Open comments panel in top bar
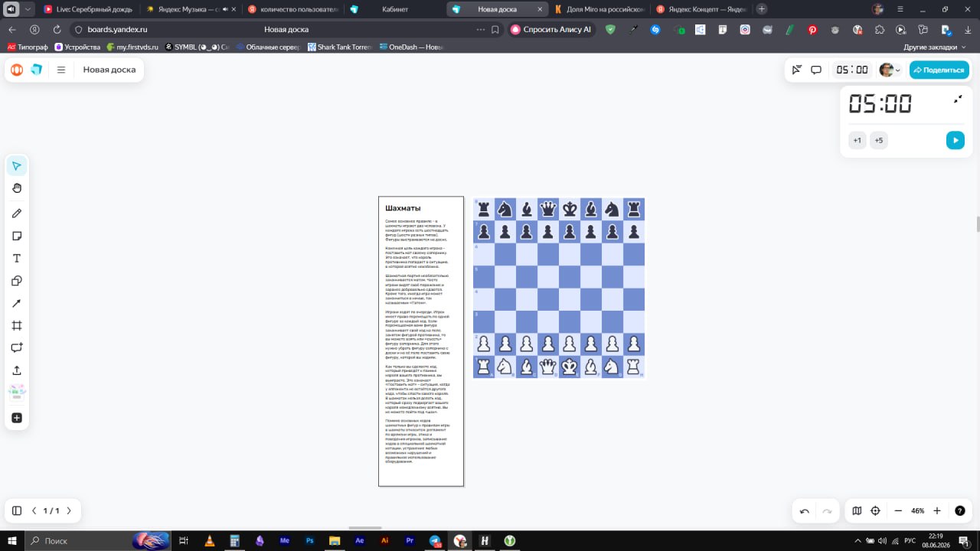 click(x=816, y=70)
